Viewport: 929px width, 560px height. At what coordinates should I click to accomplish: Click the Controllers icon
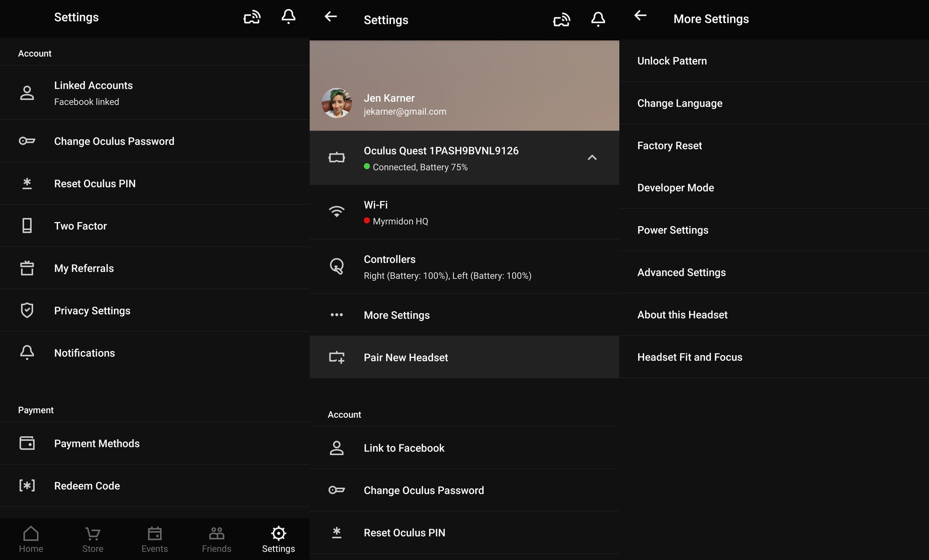(337, 266)
